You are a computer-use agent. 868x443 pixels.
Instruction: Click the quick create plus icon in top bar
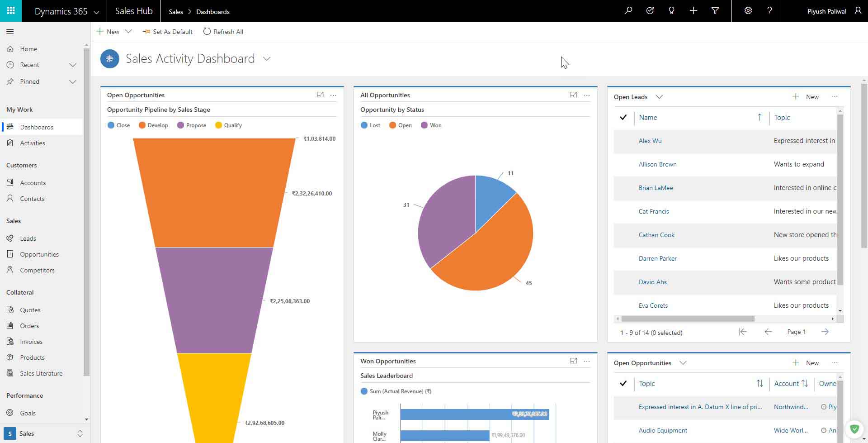click(x=693, y=10)
